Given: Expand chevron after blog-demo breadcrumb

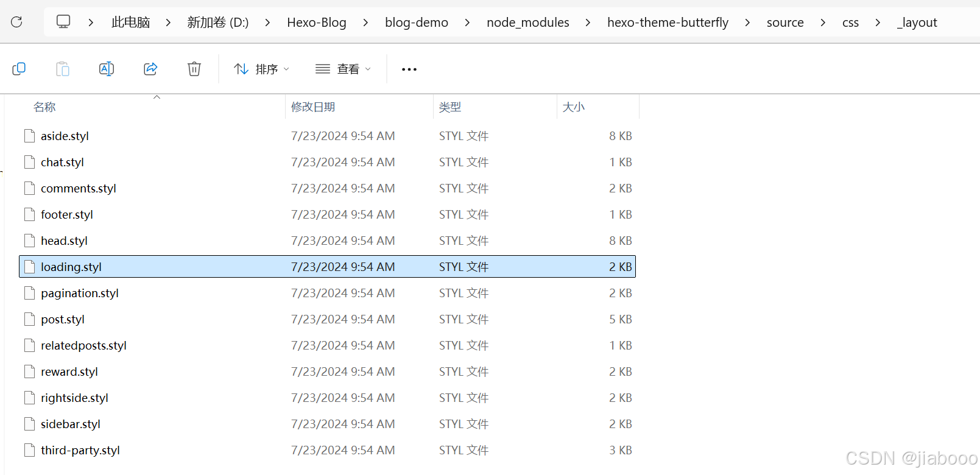Looking at the screenshot, I should (x=467, y=23).
